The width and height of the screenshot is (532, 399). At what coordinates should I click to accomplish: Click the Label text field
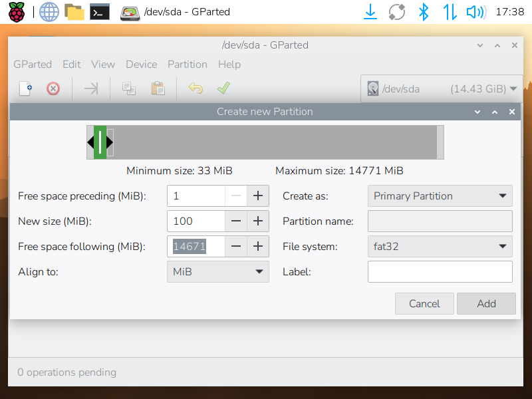coord(440,272)
